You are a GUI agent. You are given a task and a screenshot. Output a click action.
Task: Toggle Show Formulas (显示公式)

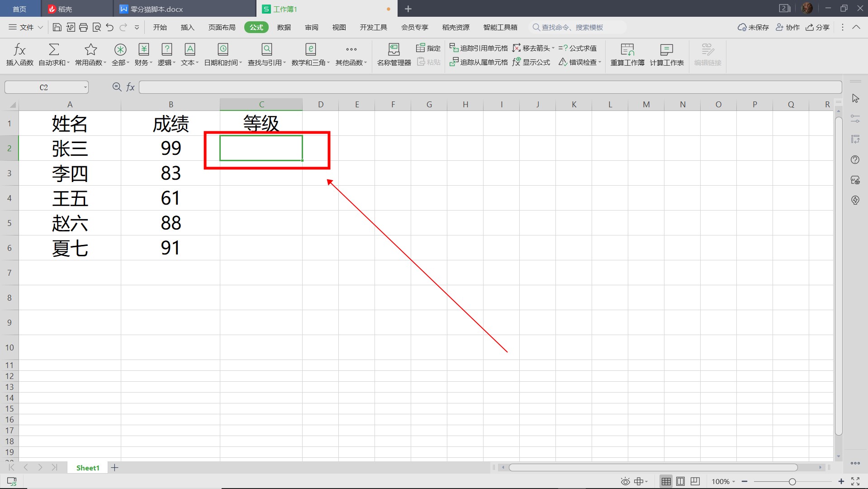point(531,62)
